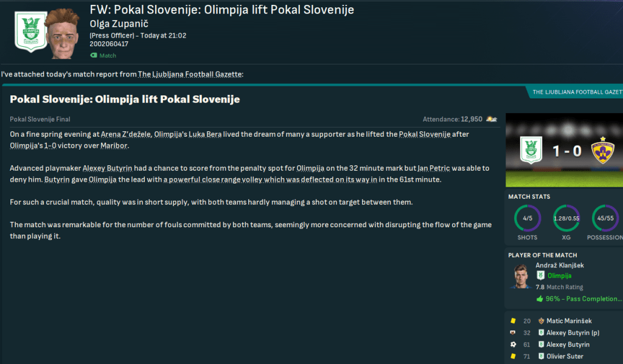Viewport: 623px width, 364px height.
Task: Select The Ljubljana Football Gazette header tab
Action: (x=576, y=92)
